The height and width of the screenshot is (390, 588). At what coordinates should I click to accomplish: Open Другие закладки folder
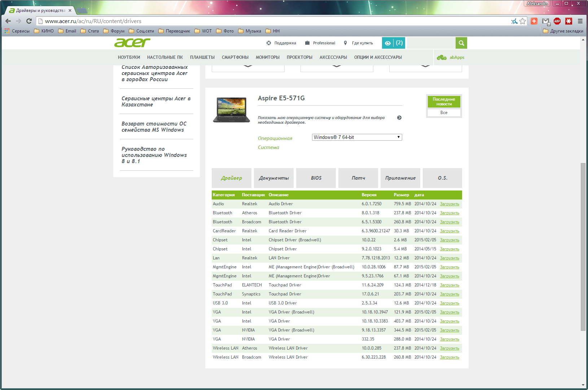pyautogui.click(x=563, y=31)
